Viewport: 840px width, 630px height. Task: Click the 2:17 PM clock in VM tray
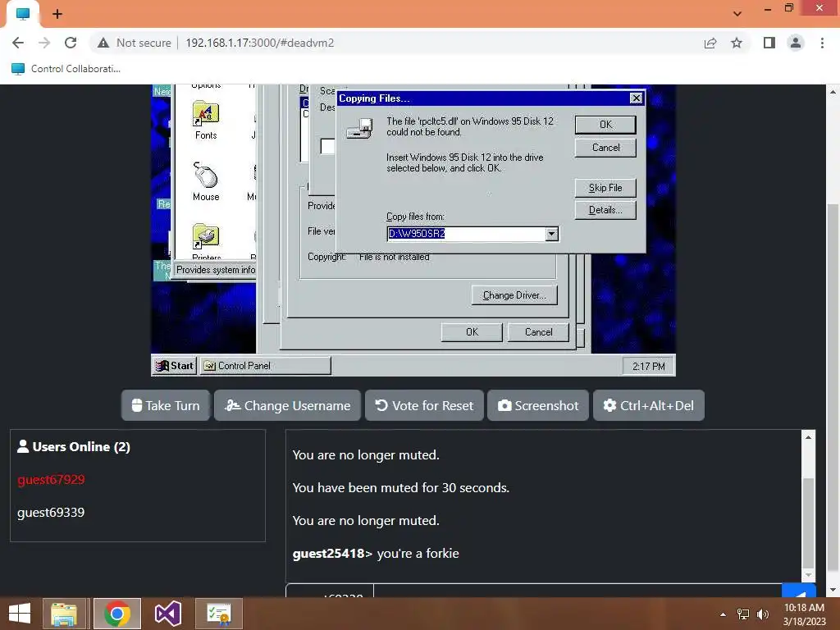coord(648,367)
